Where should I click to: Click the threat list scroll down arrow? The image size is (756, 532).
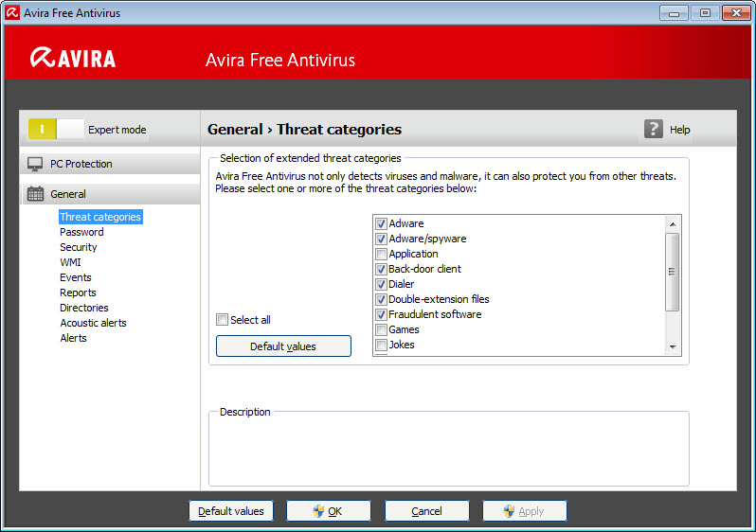tap(673, 347)
